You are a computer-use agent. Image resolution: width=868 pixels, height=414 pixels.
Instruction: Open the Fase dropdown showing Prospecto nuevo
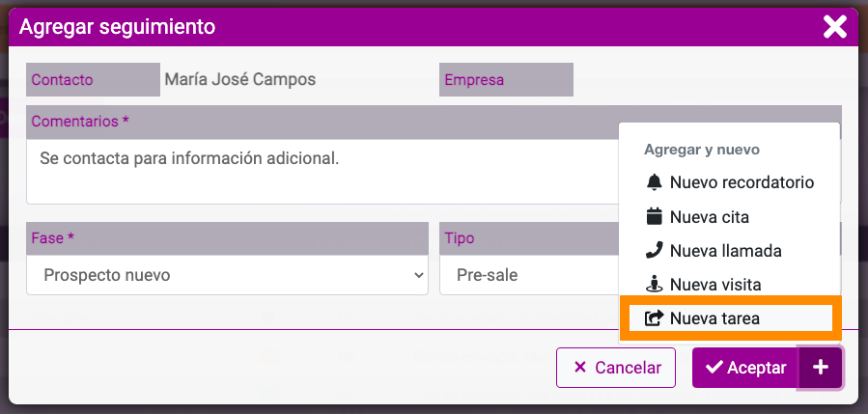[x=227, y=275]
